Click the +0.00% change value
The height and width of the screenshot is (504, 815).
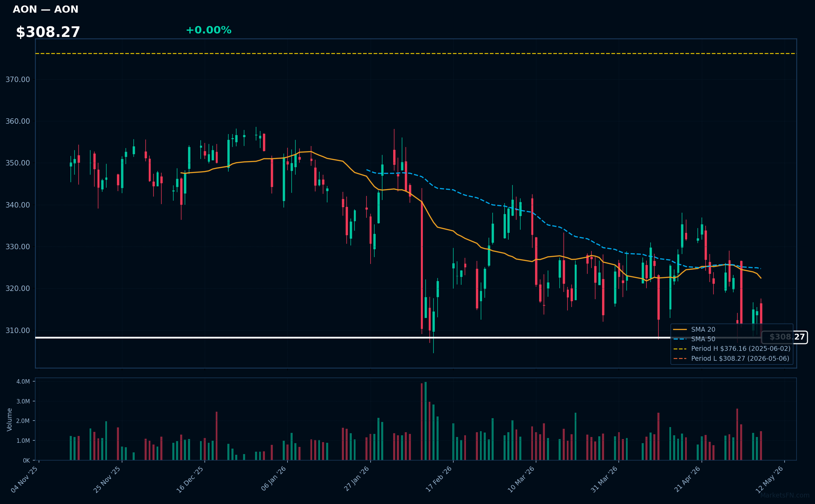pos(209,30)
